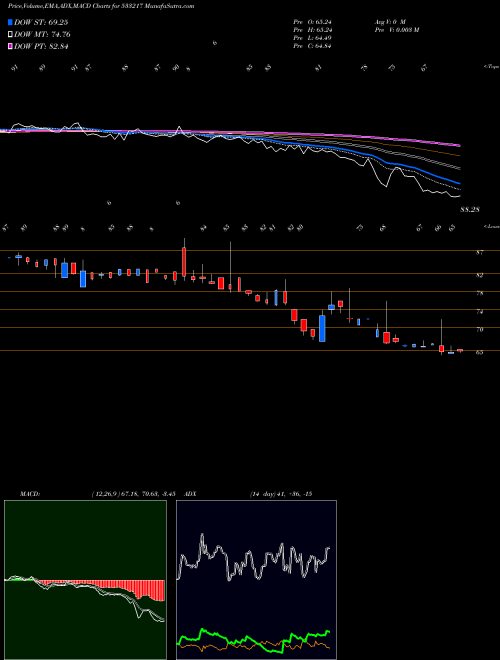Click the price axis label 74

click(479, 311)
